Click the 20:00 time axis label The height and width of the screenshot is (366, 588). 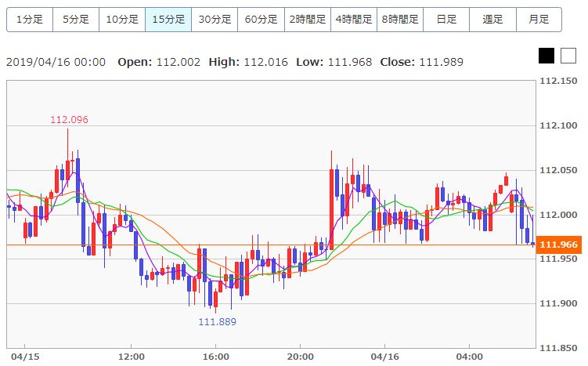[x=301, y=357]
